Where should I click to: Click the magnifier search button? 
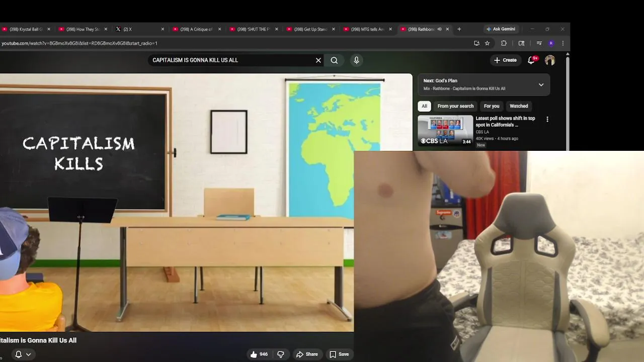coord(334,60)
